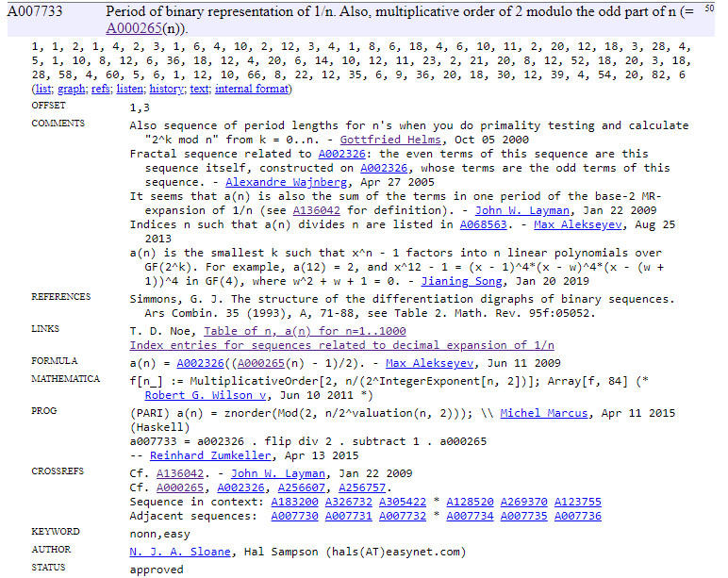The height and width of the screenshot is (578, 728).
Task: Open A326732 sequence in context
Action: 349,502
